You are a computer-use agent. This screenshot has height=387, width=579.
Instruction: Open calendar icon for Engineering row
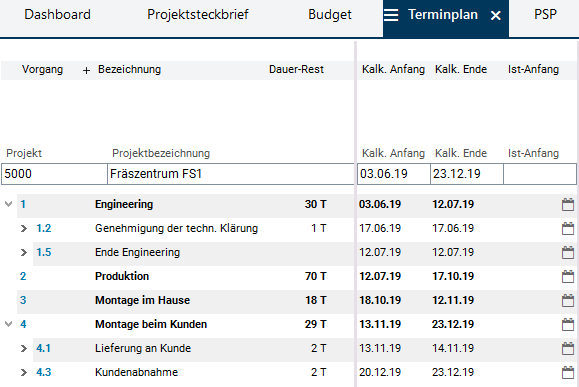point(568,205)
